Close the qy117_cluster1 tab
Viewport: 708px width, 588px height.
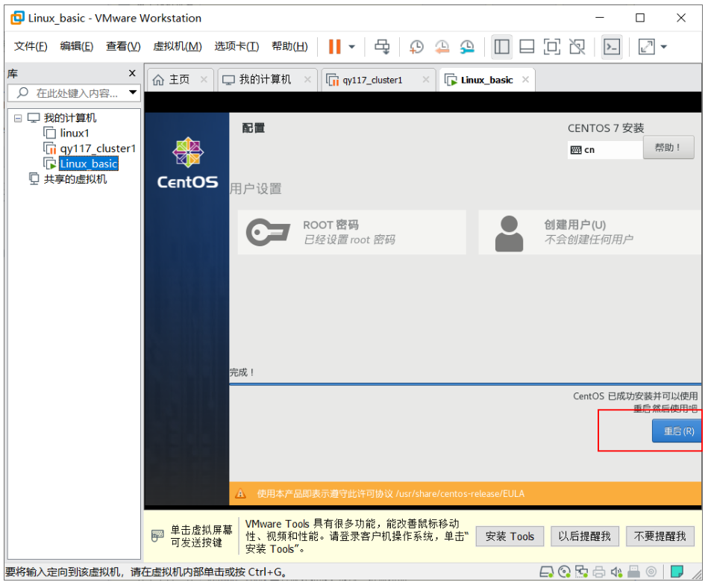pos(426,80)
